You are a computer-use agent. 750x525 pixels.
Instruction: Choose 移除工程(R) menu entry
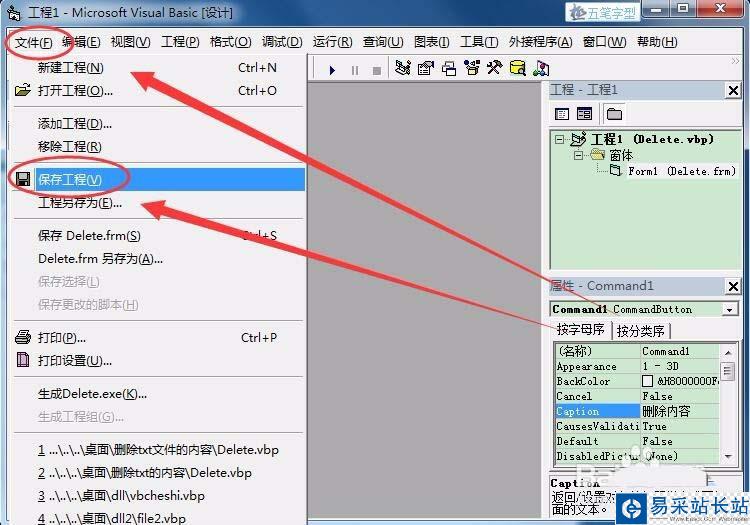pos(158,146)
